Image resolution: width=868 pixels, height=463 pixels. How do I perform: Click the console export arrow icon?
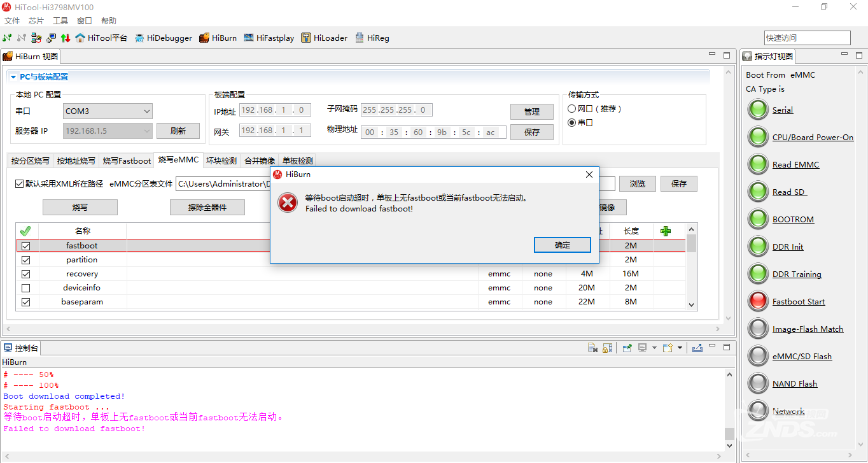[x=697, y=348]
